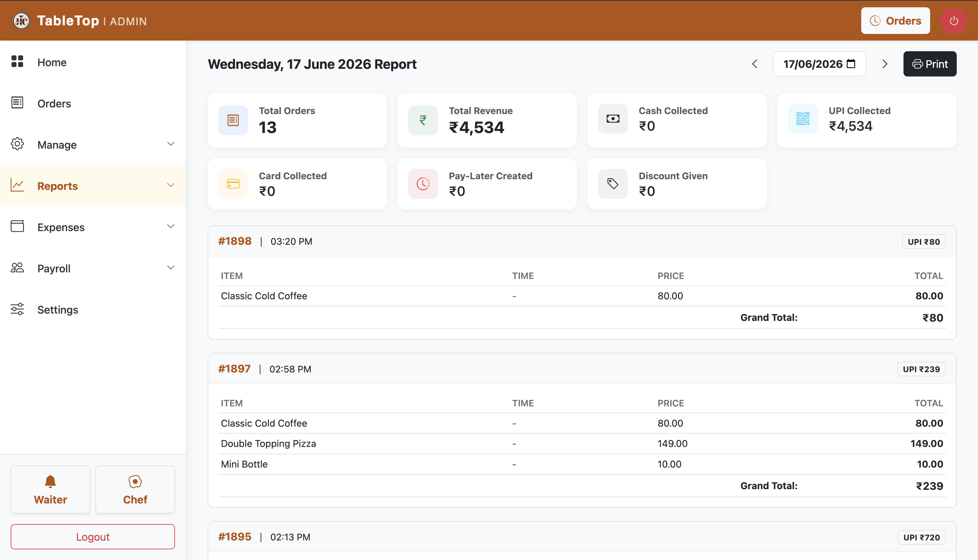Click the Orders receipt icon in sidebar

(x=17, y=103)
